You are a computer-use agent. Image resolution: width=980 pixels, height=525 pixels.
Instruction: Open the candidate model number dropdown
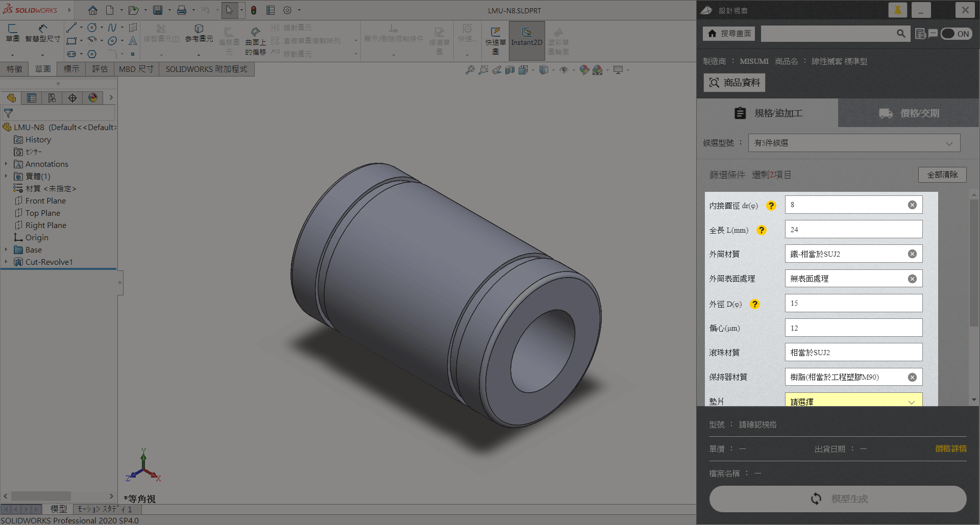[854, 143]
